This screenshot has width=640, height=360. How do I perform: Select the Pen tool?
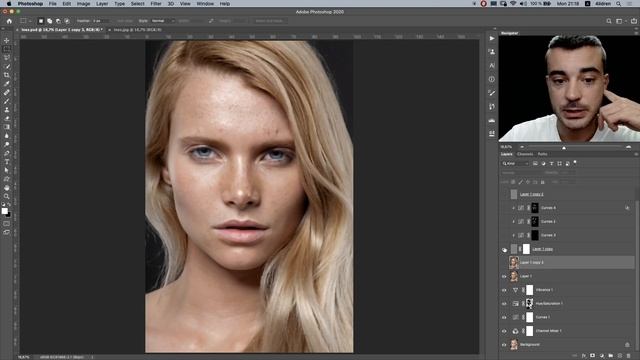pos(7,153)
